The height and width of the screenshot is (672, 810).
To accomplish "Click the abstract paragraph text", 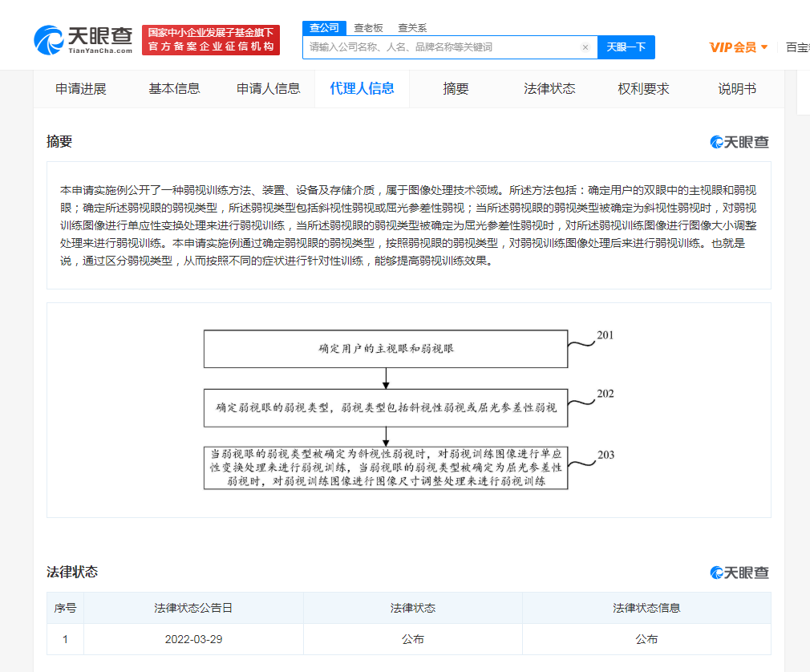I will pyautogui.click(x=409, y=225).
